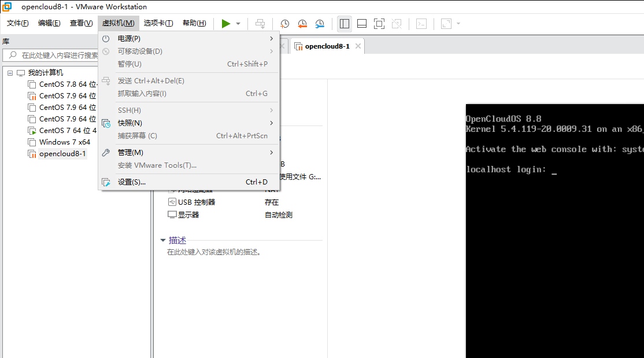Open the console view toolbar icon
This screenshot has height=358, width=644.
421,24
